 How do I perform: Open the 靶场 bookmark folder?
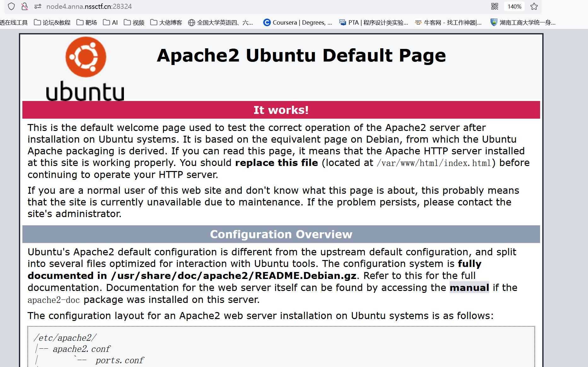click(x=87, y=22)
